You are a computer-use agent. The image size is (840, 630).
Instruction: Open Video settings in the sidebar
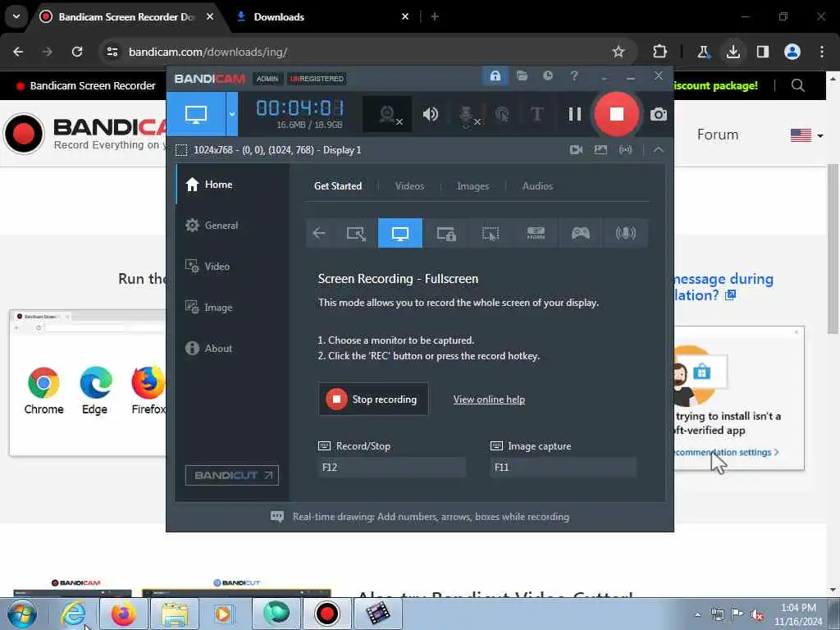click(x=232, y=267)
